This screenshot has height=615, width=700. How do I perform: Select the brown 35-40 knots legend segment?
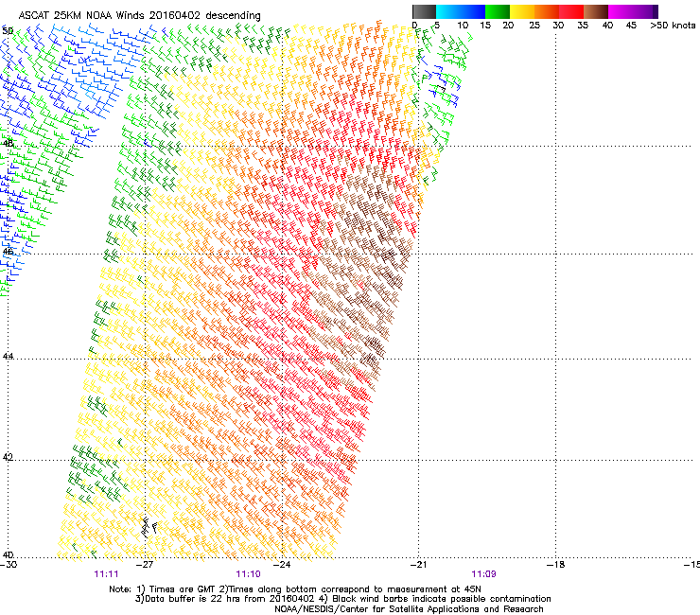tap(596, 11)
